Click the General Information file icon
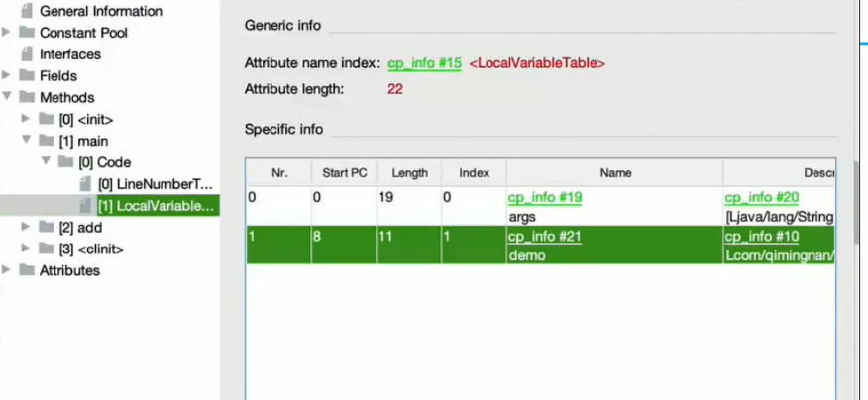The width and height of the screenshot is (868, 400). click(x=26, y=11)
